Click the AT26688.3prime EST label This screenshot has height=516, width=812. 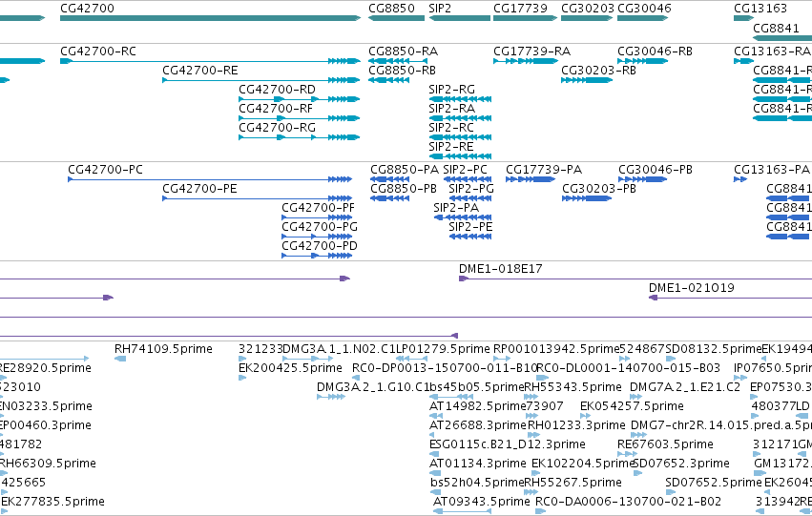click(477, 426)
